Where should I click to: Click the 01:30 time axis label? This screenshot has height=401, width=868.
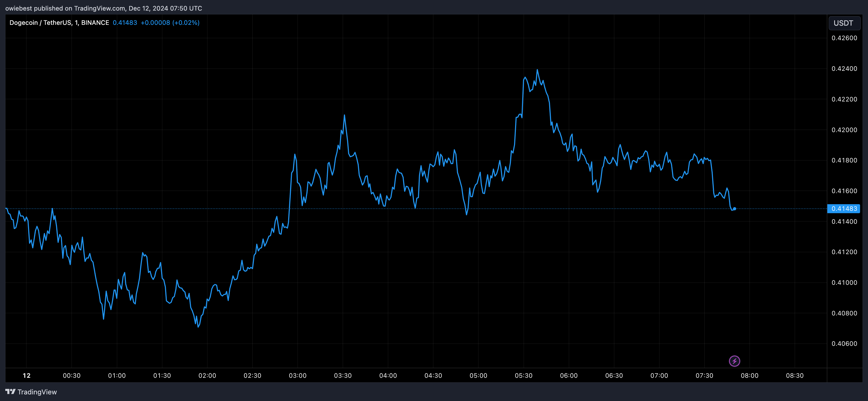[162, 375]
